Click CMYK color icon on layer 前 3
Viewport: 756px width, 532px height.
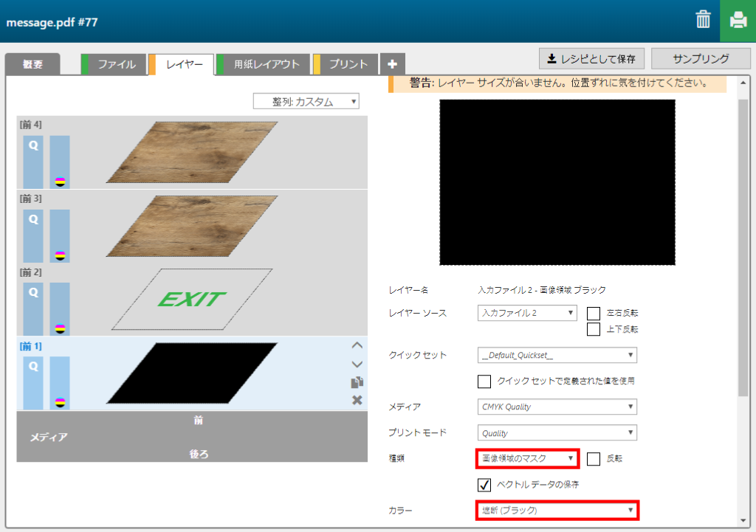coord(60,255)
